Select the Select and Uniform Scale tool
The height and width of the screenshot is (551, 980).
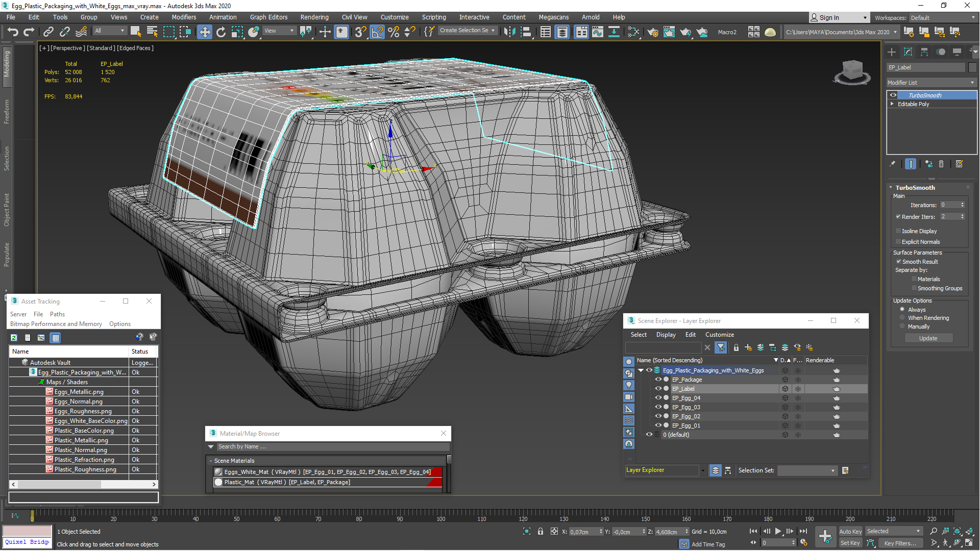[237, 32]
